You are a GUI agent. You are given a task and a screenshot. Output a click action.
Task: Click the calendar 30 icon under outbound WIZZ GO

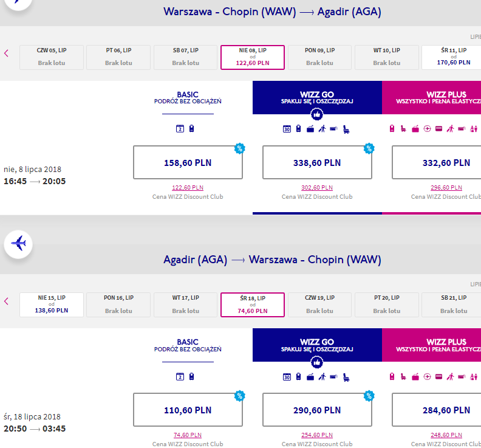click(287, 129)
